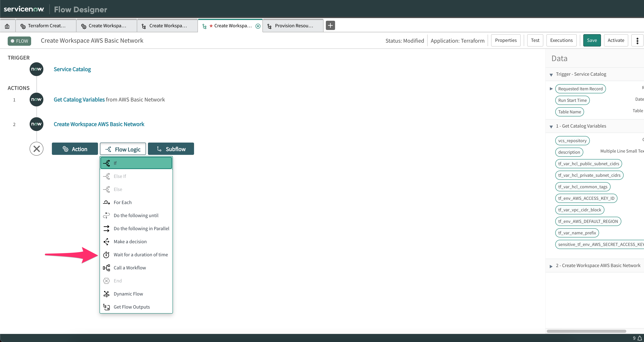Open the three-dot more actions menu

637,41
